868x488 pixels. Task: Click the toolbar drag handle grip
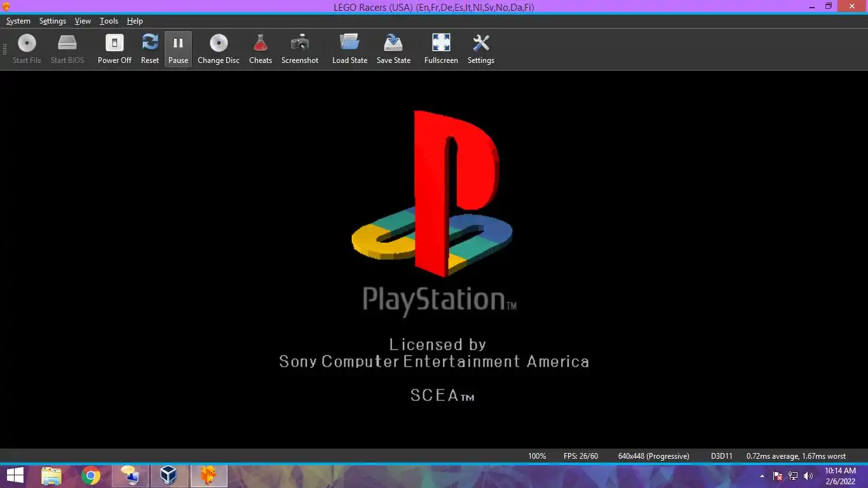(5, 49)
